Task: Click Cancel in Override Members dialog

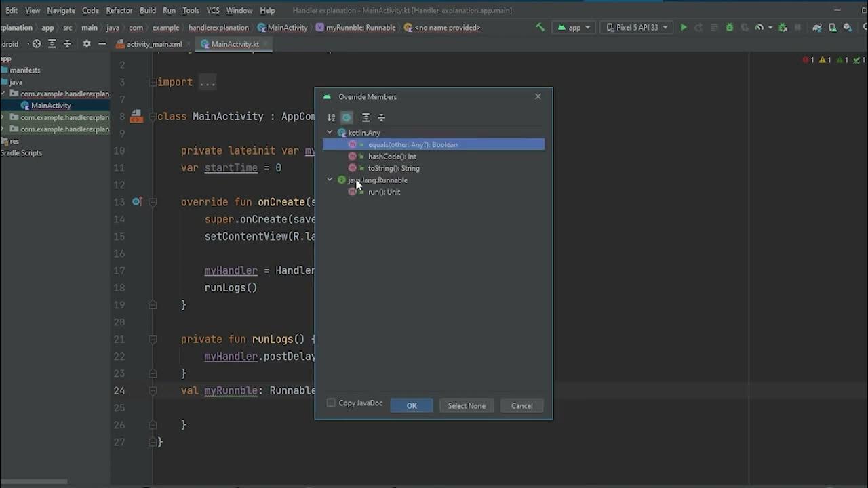Action: 521,405
